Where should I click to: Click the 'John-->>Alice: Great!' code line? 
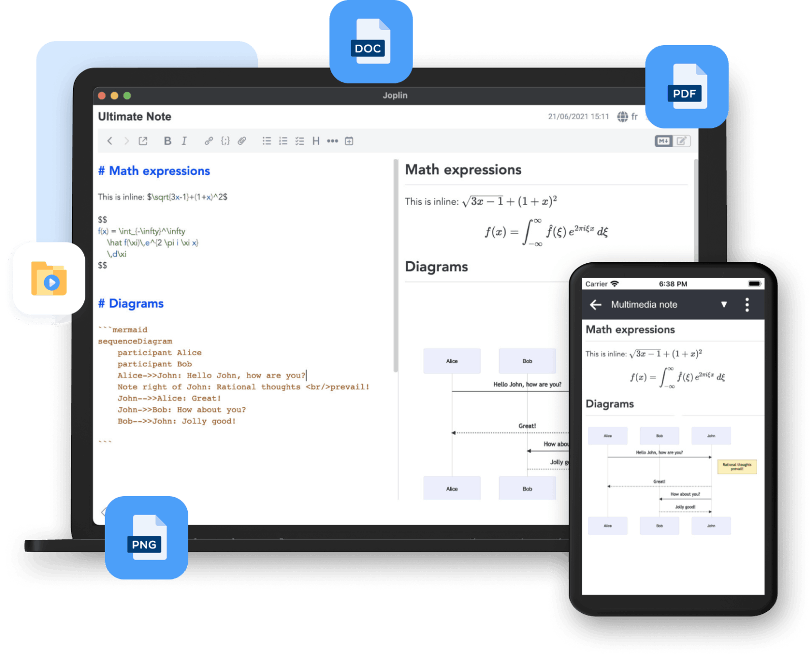point(170,398)
